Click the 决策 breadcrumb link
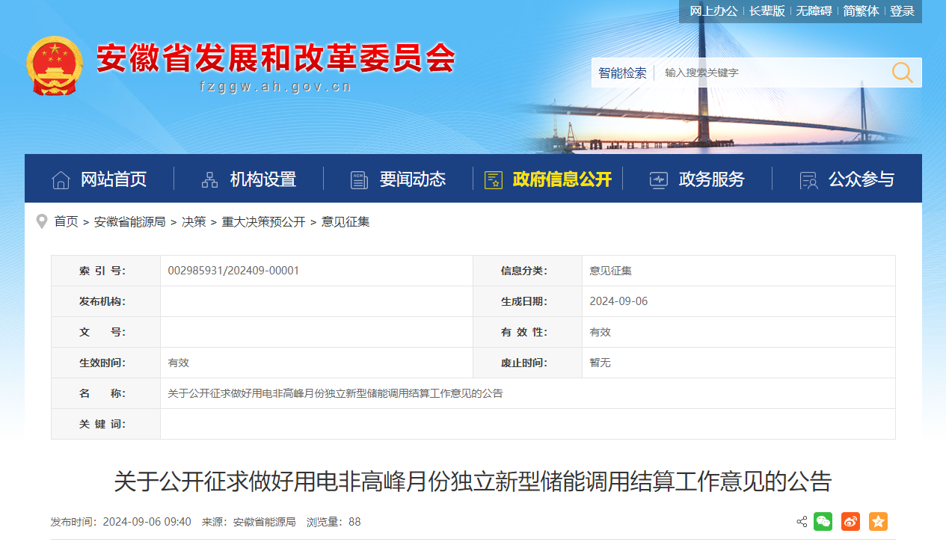The image size is (946, 560). point(194,222)
